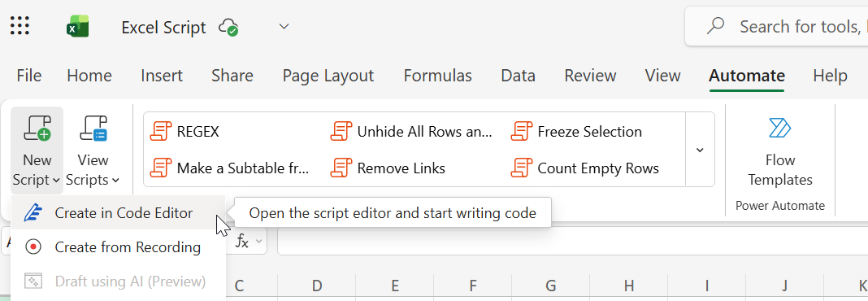
Task: Select column I header
Action: [707, 286]
